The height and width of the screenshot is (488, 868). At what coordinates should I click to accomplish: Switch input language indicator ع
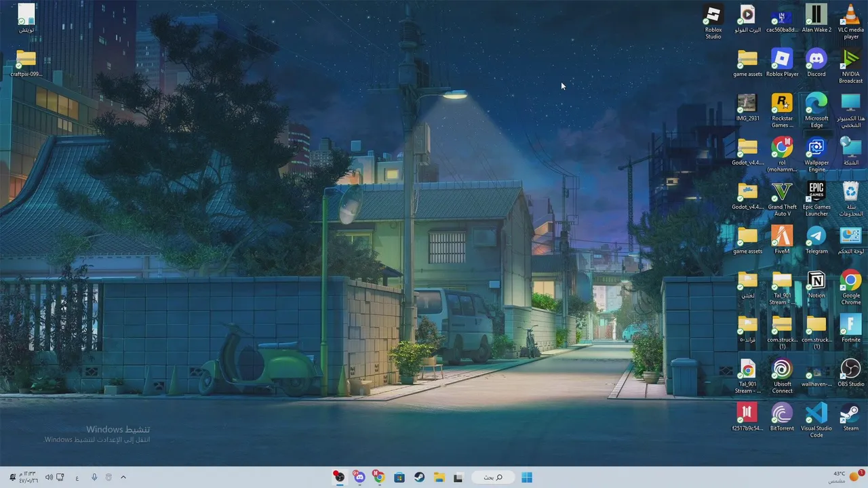77,477
